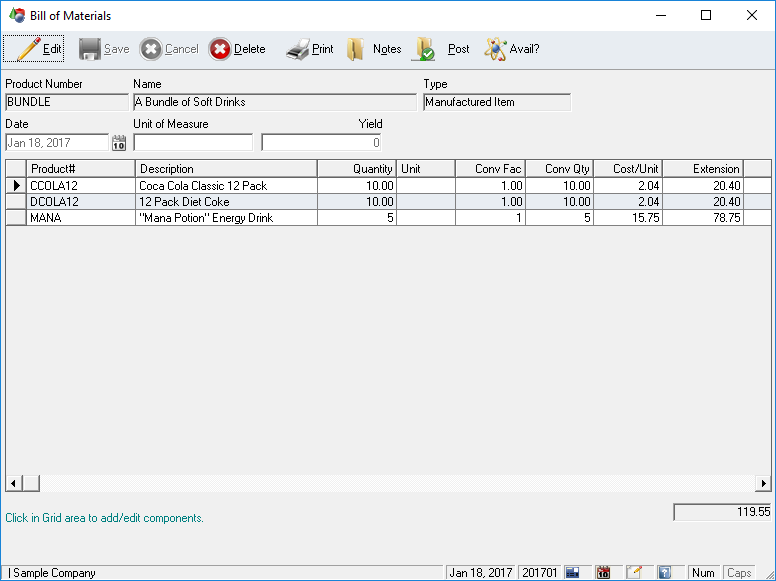Click the status bar calendar icon
The image size is (776, 581).
click(603, 573)
